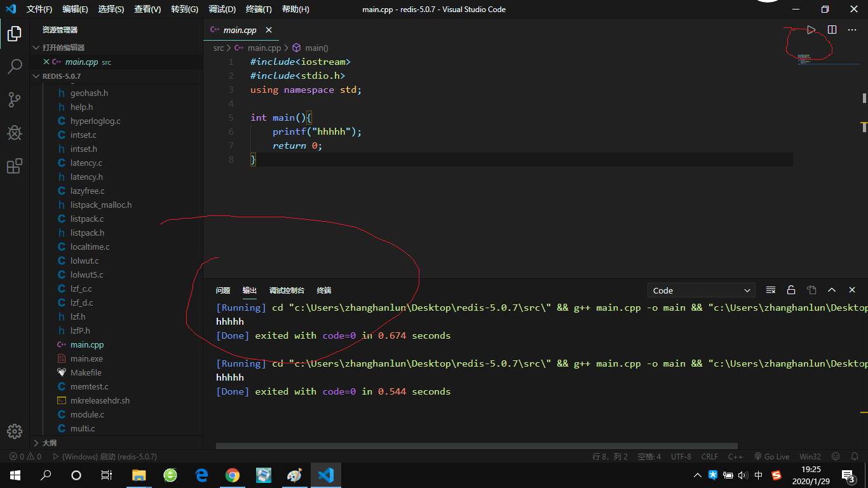Open the Windows Start menu
868x488 pixels.
pyautogui.click(x=15, y=475)
